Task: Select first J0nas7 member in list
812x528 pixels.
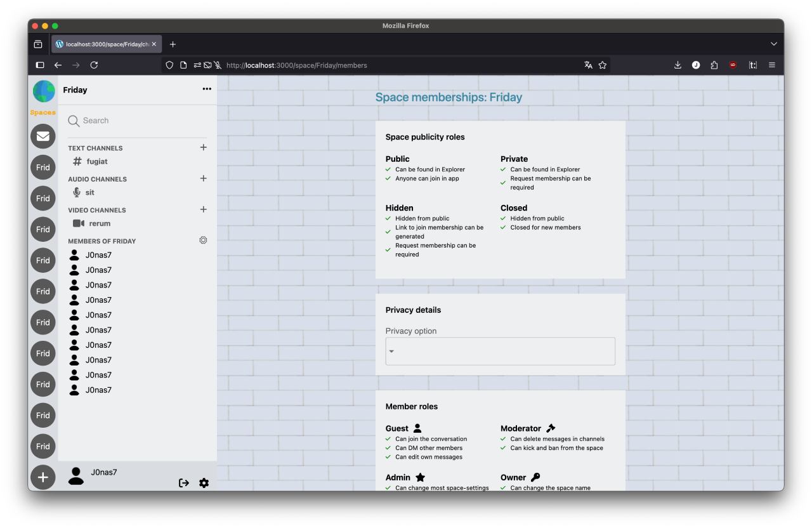Action: [x=98, y=255]
